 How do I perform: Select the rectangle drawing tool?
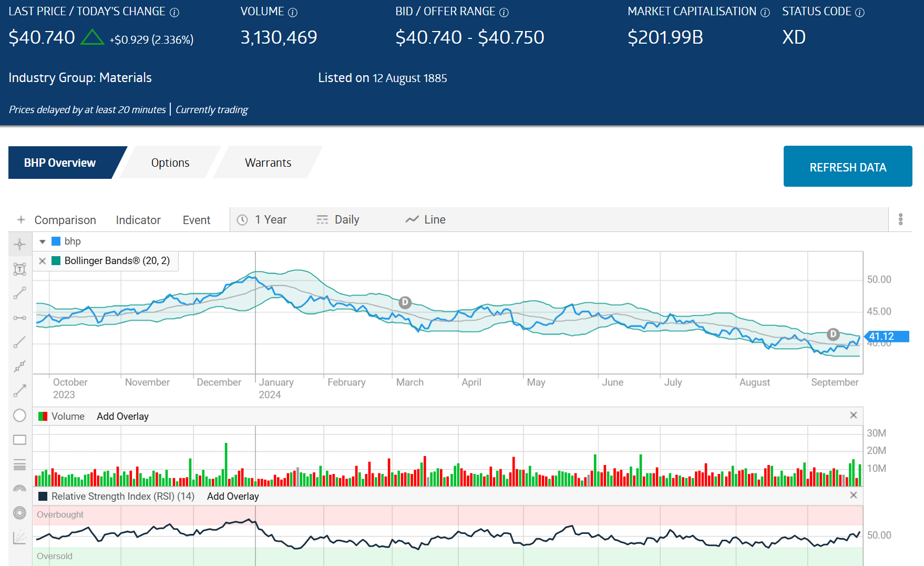point(19,440)
